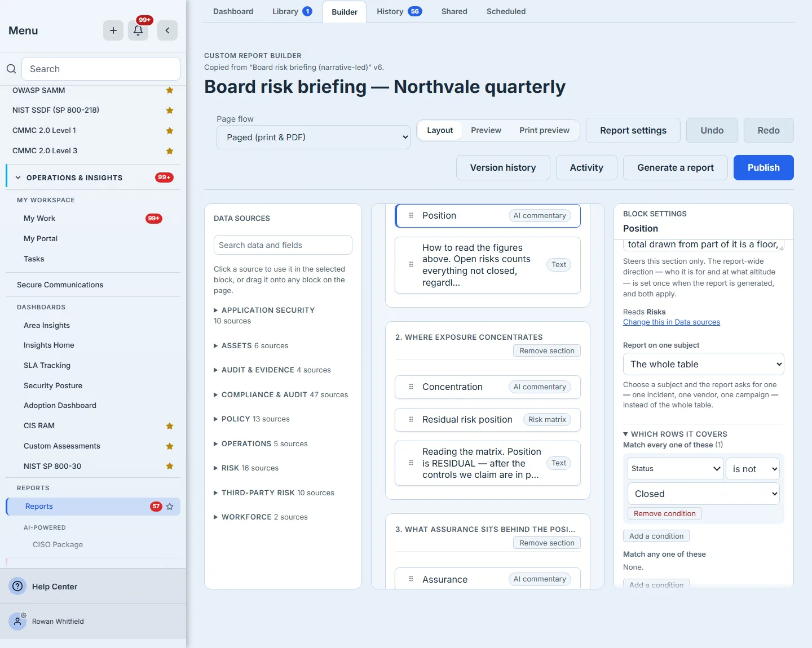Open the Library tab
The image size is (812, 648).
coord(292,11)
